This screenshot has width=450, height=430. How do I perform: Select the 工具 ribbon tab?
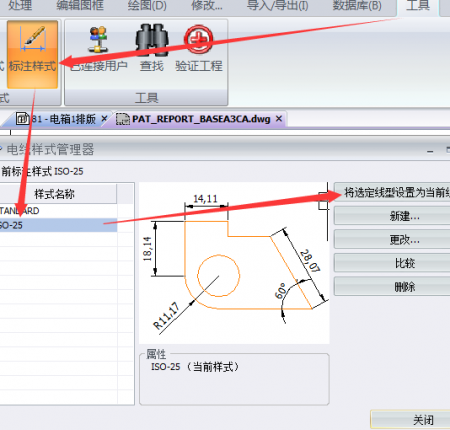click(x=418, y=6)
